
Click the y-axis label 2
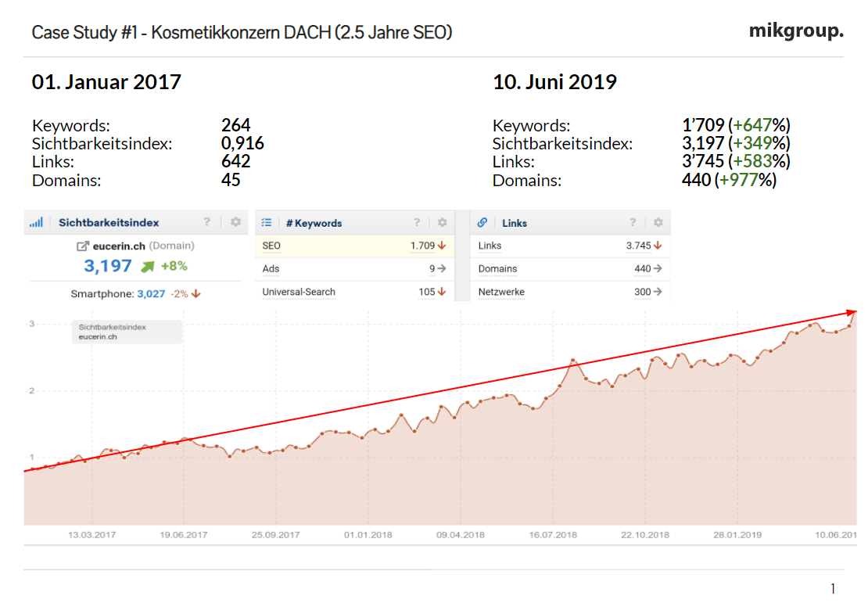pos(32,391)
